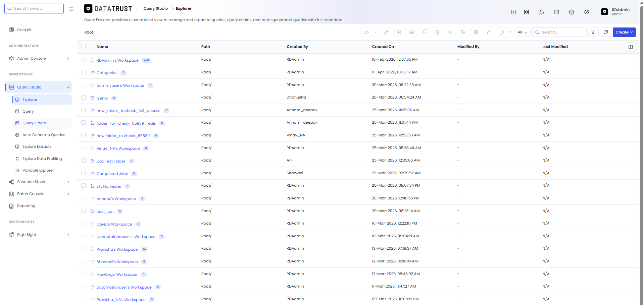Open Auto Generate Queries in sidebar
The height and width of the screenshot is (305, 644).
click(44, 135)
